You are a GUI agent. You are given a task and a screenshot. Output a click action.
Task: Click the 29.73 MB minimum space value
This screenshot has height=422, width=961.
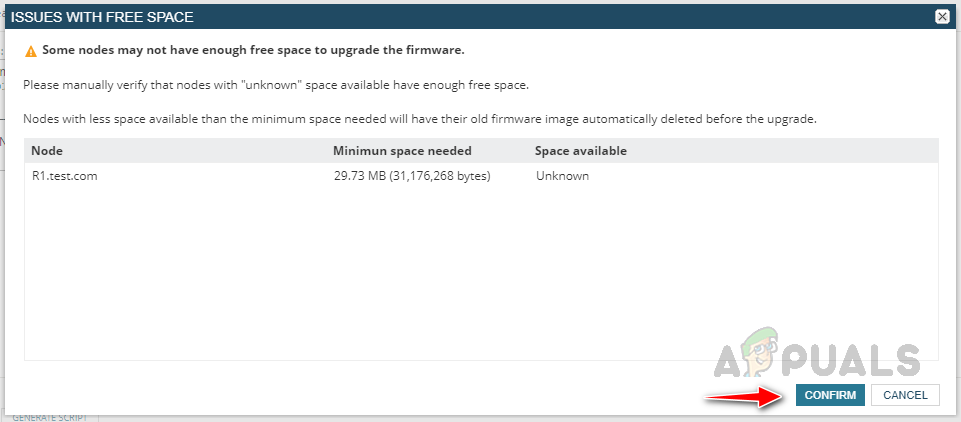[412, 176]
